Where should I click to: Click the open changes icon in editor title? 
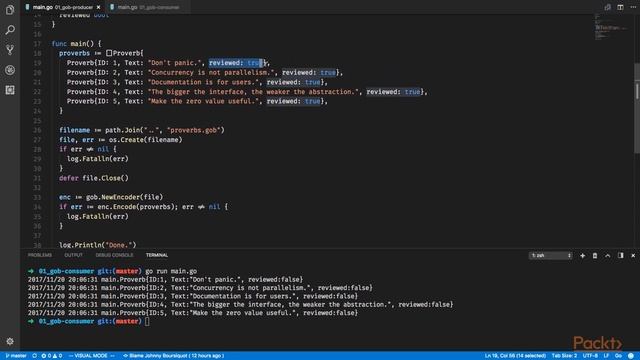[x=607, y=7]
